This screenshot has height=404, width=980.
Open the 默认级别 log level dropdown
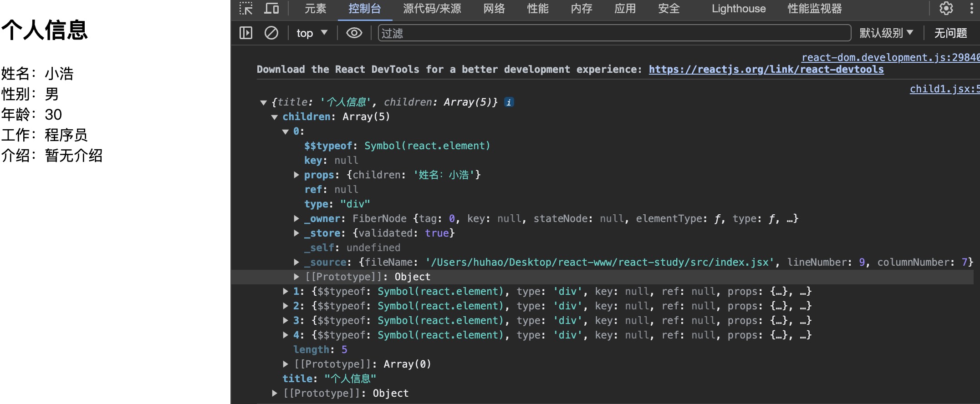886,33
